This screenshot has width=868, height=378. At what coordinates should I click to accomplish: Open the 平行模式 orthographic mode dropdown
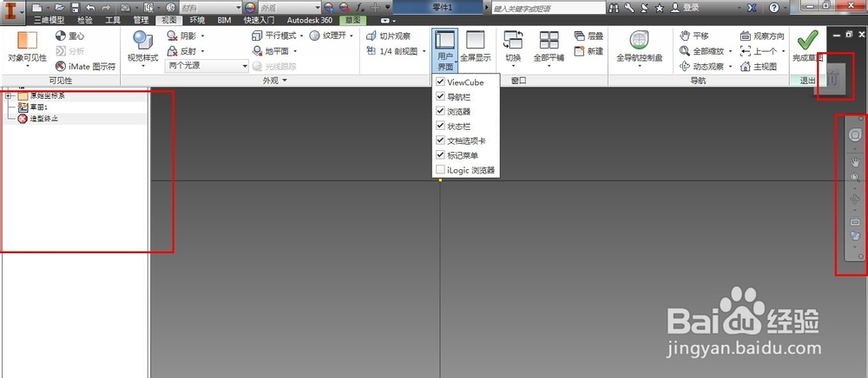click(302, 36)
